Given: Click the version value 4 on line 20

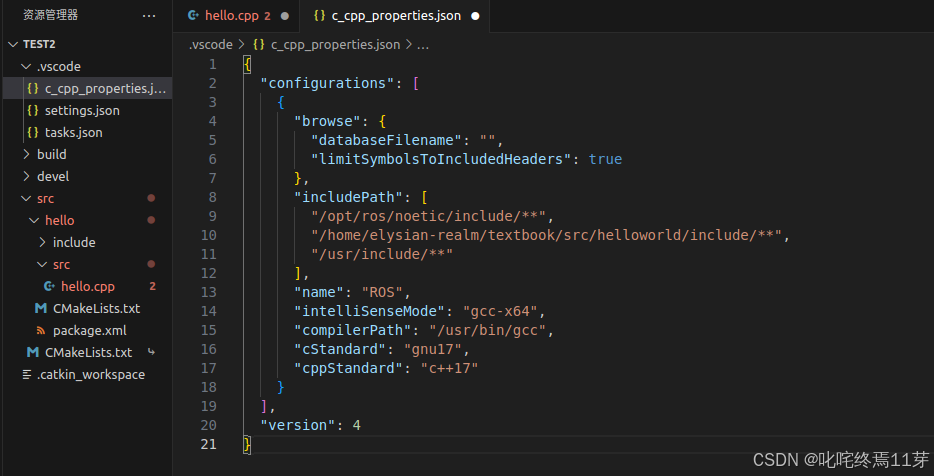Looking at the screenshot, I should pyautogui.click(x=357, y=425).
